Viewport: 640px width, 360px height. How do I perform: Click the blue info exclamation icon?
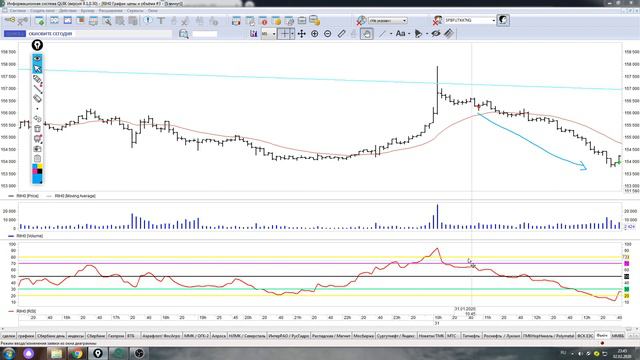pyautogui.click(x=148, y=20)
